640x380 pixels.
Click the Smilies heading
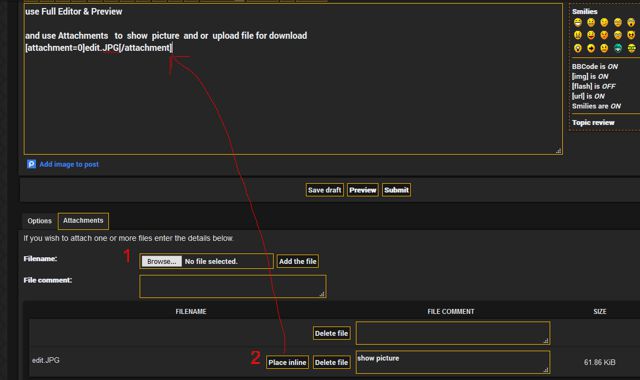point(584,11)
